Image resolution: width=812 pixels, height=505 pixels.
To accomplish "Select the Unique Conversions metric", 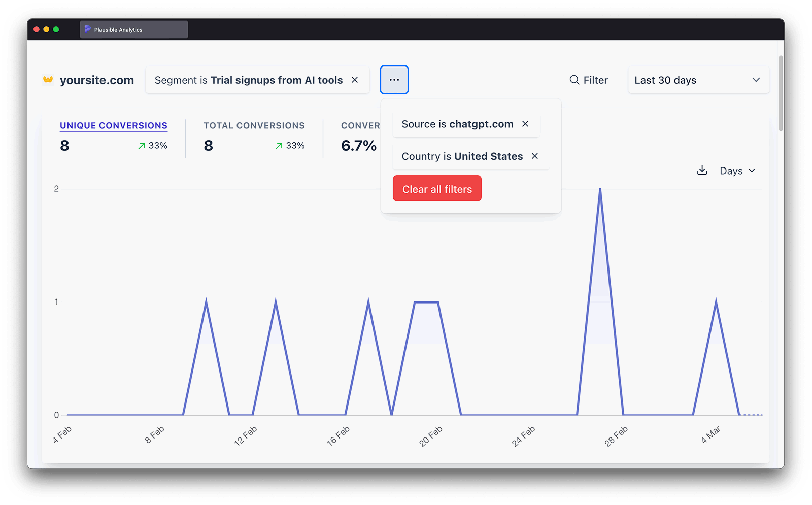I will tap(114, 126).
